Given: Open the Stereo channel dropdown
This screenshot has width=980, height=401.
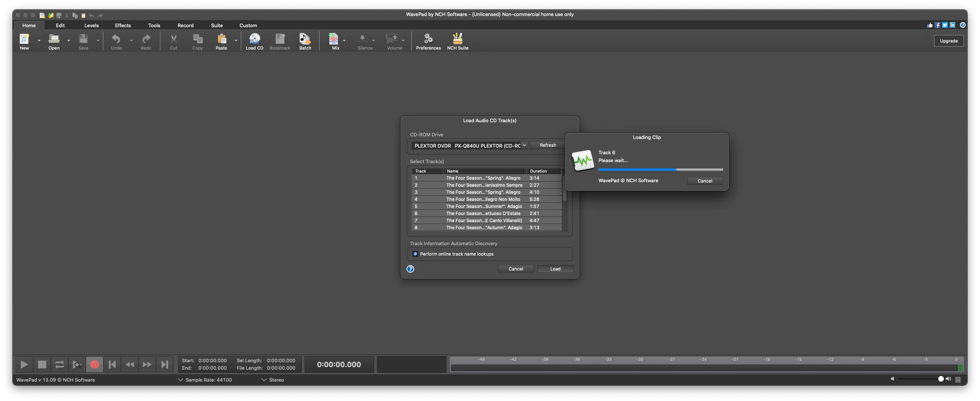Looking at the screenshot, I should (273, 380).
